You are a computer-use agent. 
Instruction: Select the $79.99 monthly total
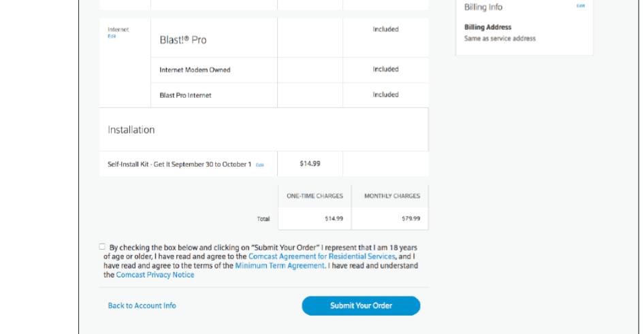point(410,219)
